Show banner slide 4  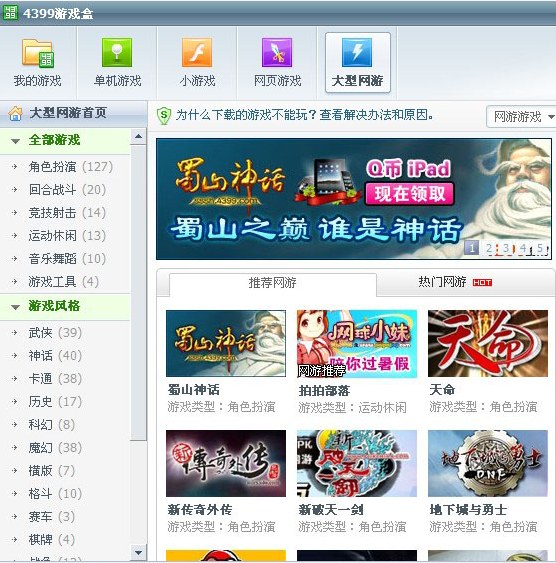tap(523, 248)
